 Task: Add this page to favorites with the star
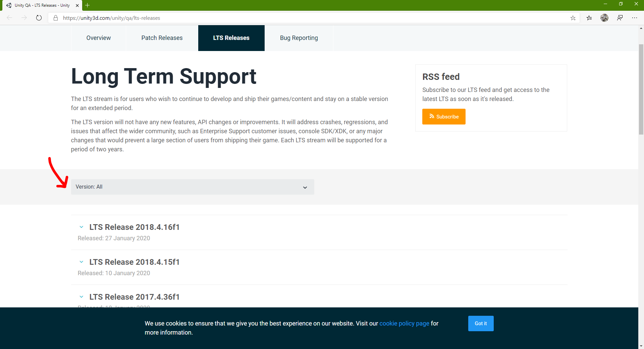coord(573,18)
